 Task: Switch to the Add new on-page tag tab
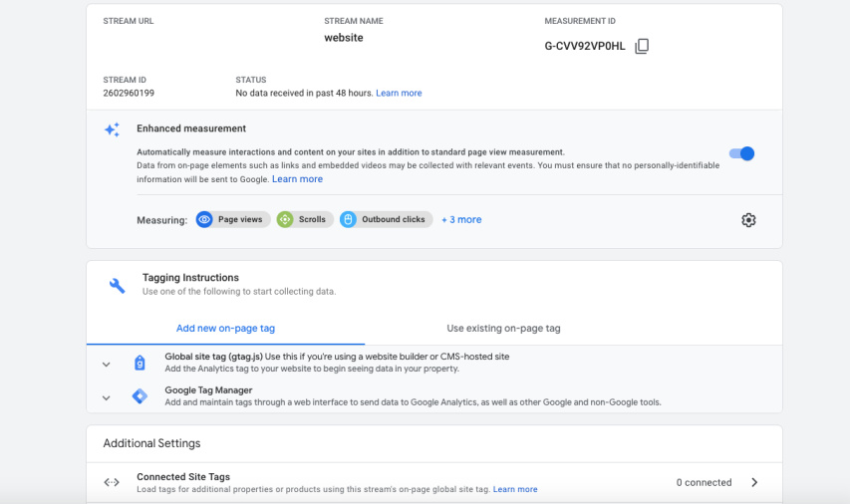225,329
